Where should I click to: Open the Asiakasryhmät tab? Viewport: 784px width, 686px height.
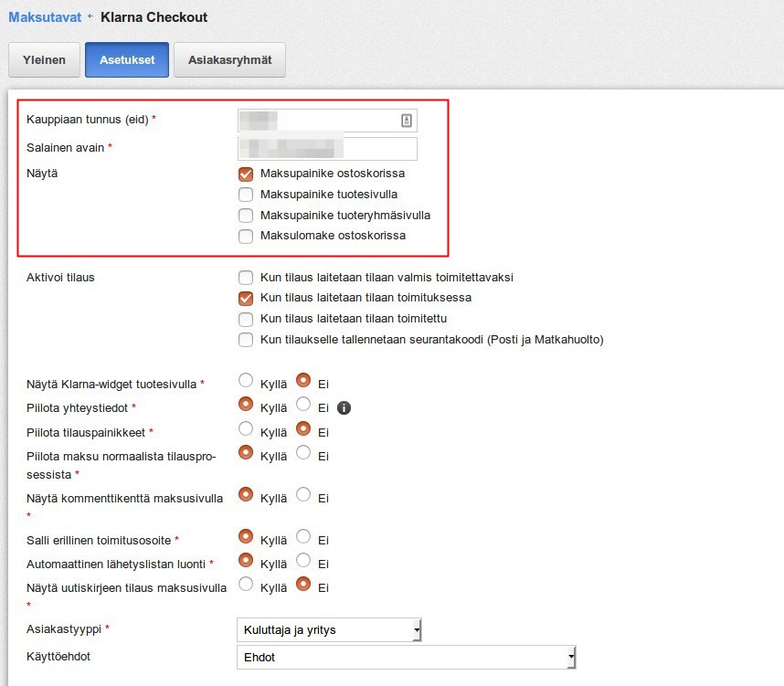[229, 60]
